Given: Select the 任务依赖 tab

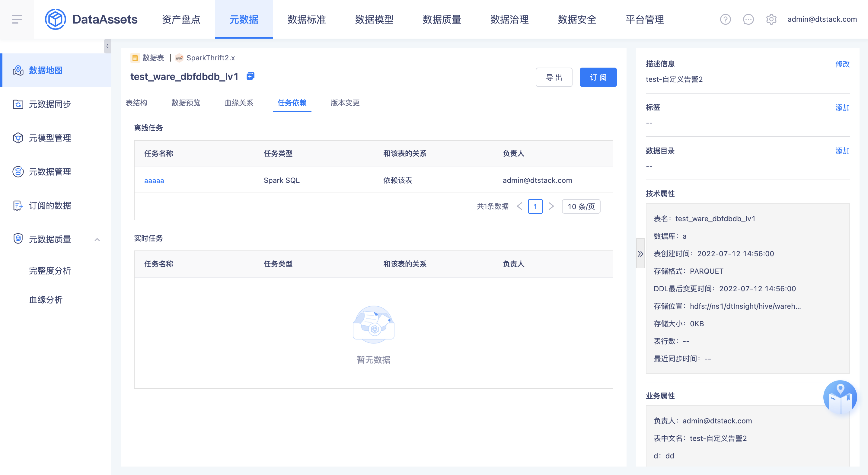Looking at the screenshot, I should 292,103.
